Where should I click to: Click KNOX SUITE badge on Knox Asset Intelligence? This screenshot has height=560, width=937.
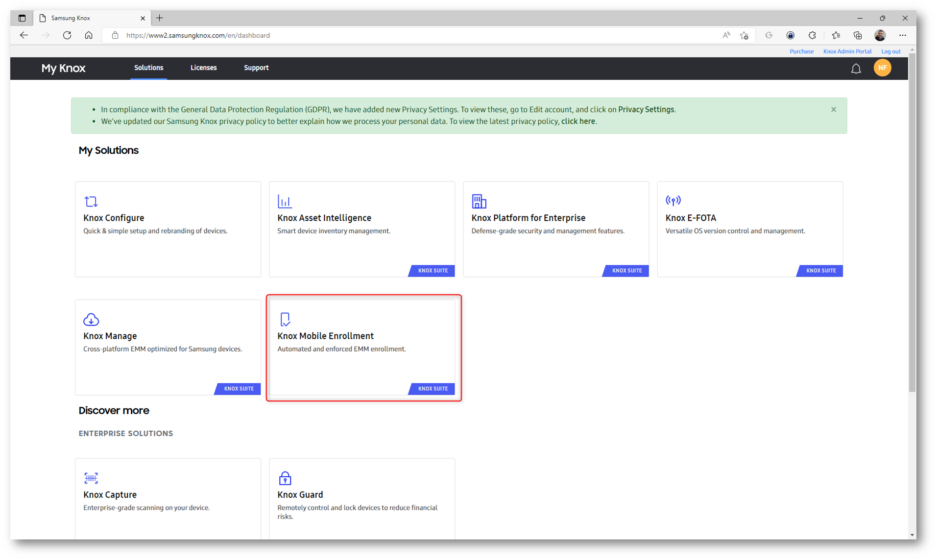(x=432, y=271)
